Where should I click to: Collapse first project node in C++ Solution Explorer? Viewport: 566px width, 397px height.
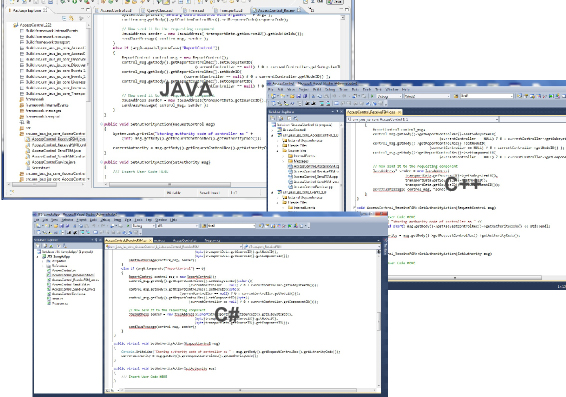tap(272, 135)
